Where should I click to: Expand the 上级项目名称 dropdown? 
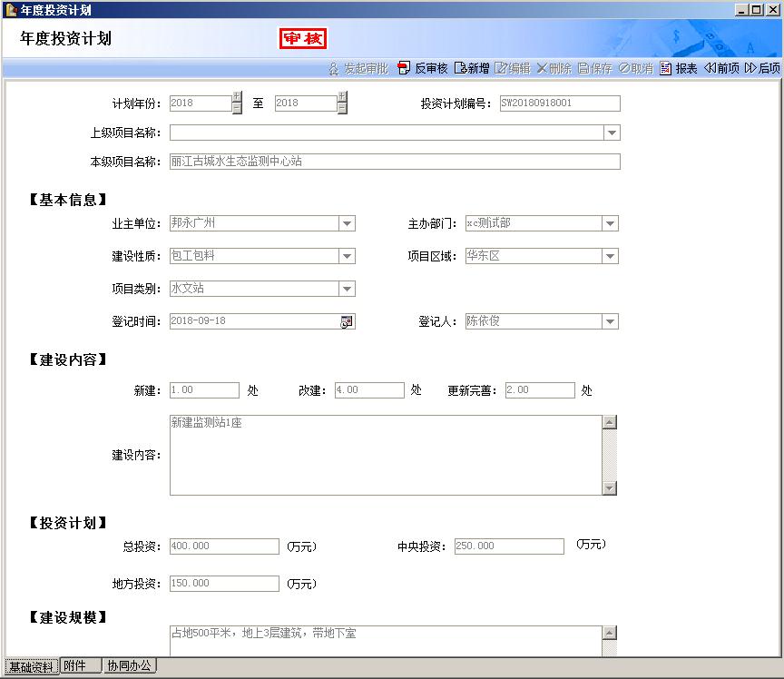(x=612, y=133)
